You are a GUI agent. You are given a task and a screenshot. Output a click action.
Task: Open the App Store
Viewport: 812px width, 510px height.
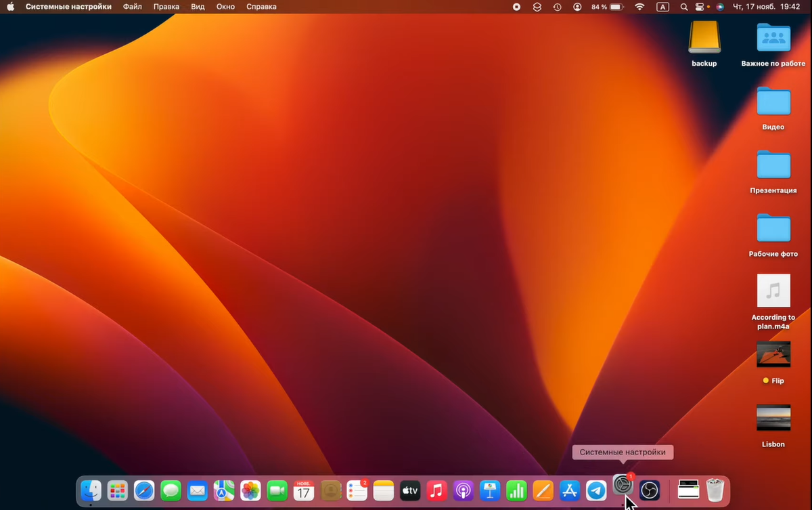point(569,490)
